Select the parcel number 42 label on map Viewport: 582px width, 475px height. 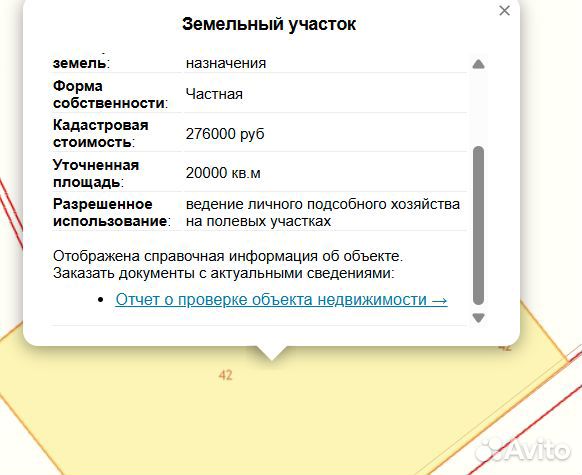225,375
